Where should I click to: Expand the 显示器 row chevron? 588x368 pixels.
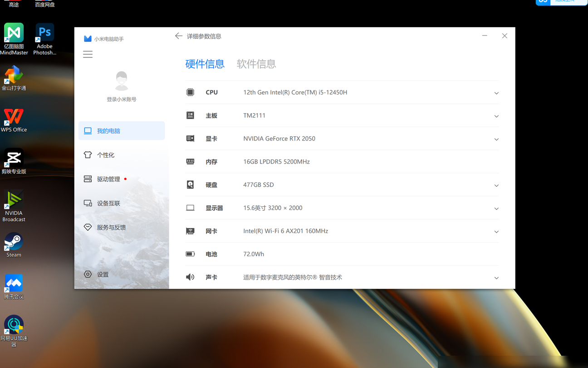point(496,209)
